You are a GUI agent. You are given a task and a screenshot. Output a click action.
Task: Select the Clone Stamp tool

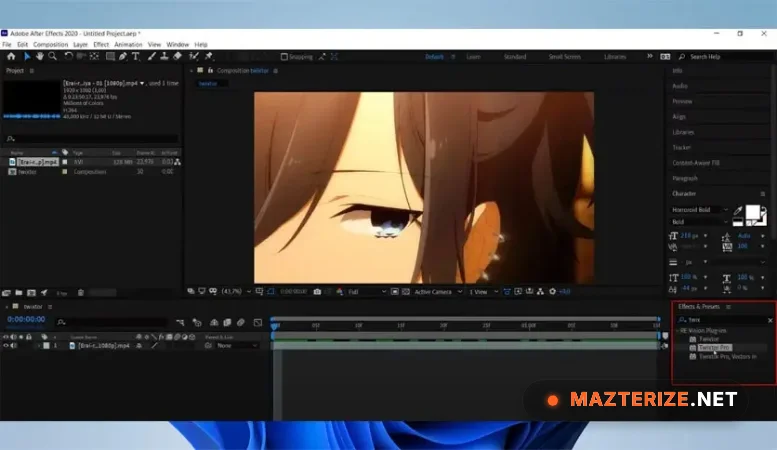(x=164, y=56)
